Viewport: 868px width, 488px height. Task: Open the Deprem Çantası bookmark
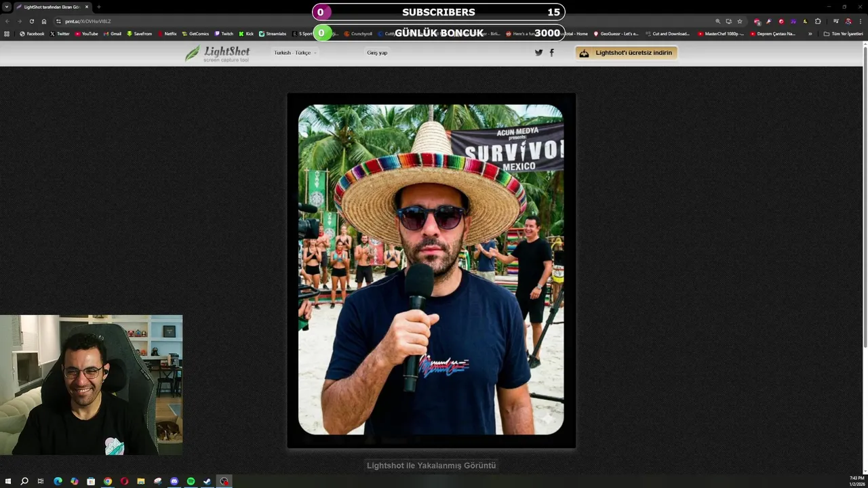click(772, 33)
